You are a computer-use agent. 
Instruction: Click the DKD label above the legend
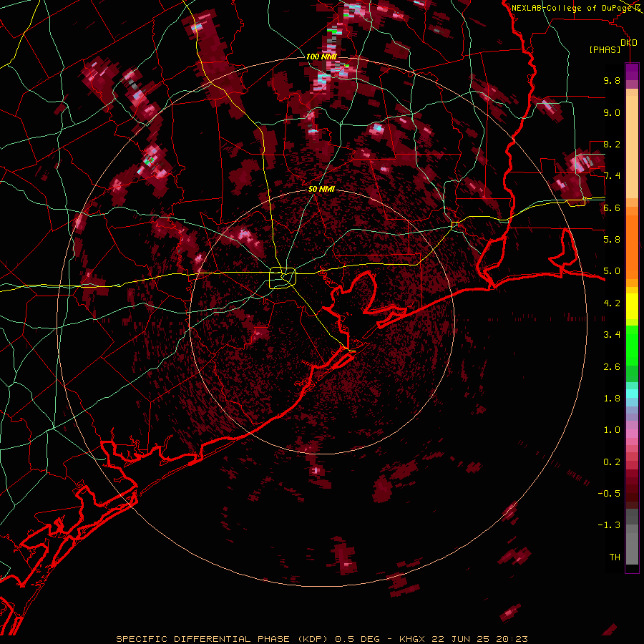(x=629, y=43)
